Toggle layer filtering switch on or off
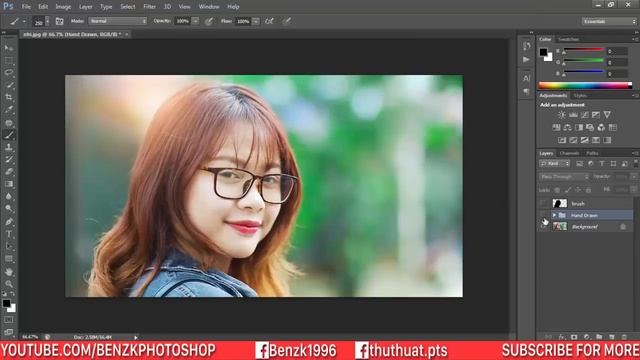Image resolution: width=640 pixels, height=360 pixels. 636,163
